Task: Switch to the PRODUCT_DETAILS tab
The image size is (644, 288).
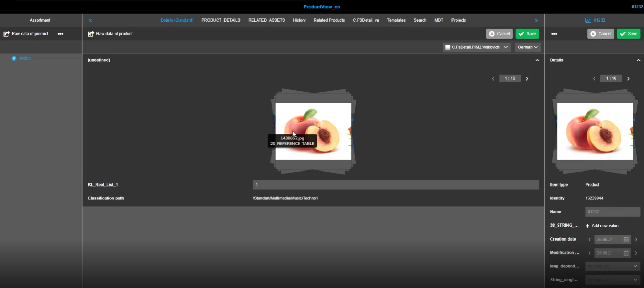Action: pos(221,20)
